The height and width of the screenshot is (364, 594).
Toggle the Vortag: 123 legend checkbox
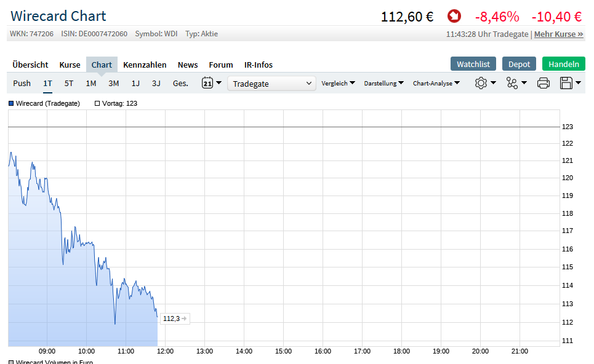[97, 103]
